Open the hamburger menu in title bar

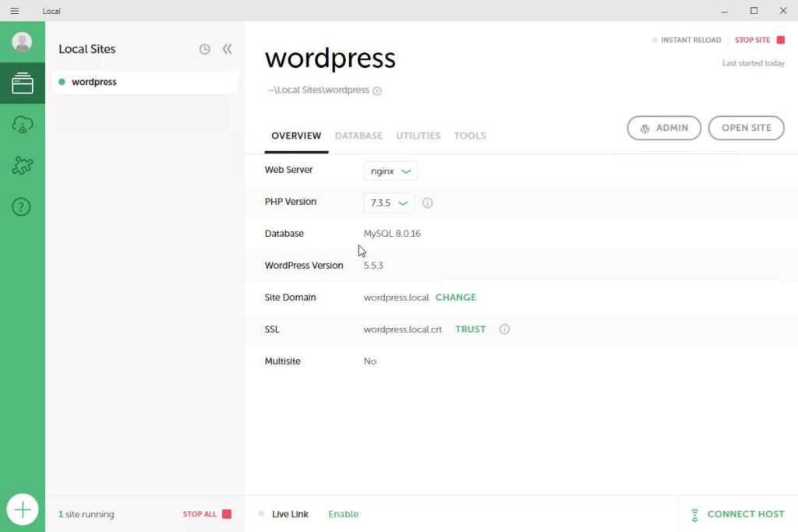15,11
